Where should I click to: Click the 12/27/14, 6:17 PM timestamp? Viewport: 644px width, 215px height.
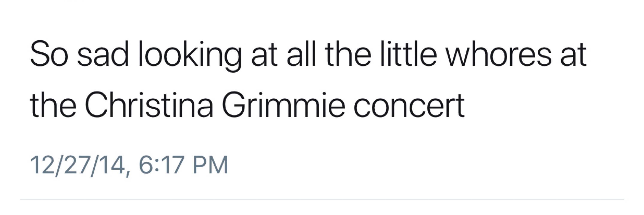pos(129,165)
